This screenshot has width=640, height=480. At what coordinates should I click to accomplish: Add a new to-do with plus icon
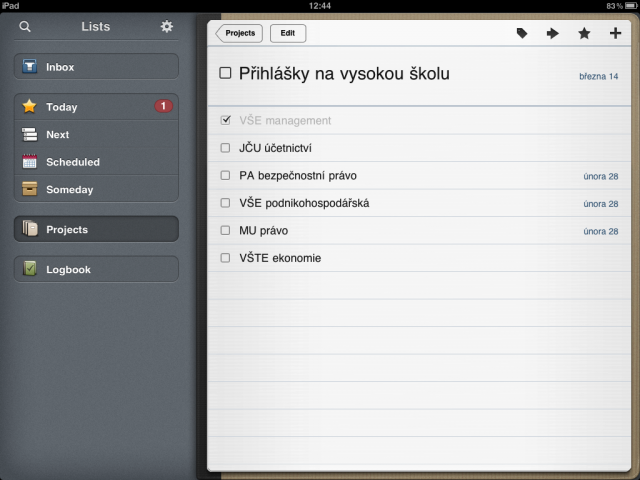pyautogui.click(x=615, y=33)
